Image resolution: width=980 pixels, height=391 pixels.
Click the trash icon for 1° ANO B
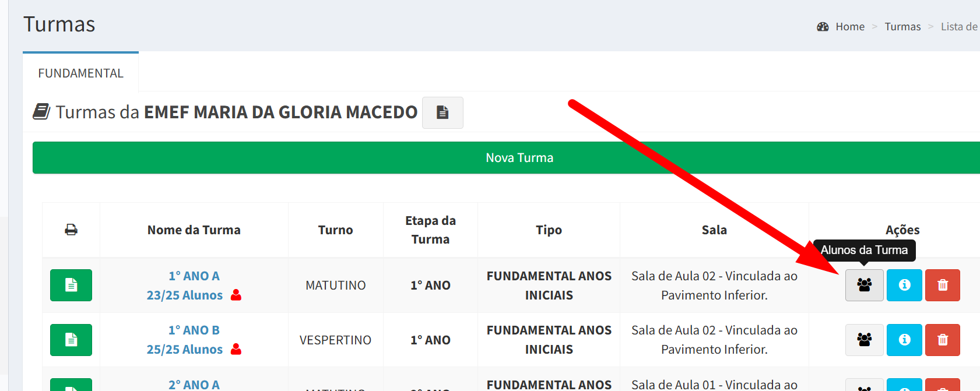pos(942,340)
